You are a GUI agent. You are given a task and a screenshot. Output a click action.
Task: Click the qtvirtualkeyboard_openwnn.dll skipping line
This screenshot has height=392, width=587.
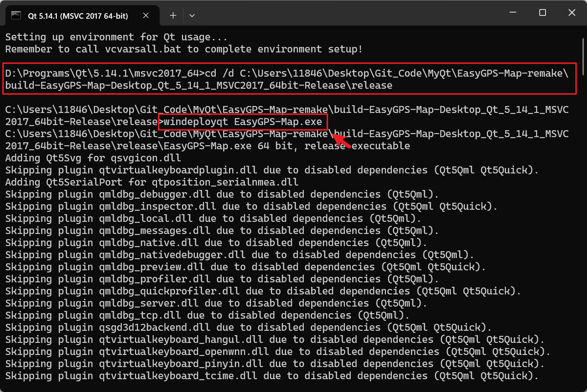pyautogui.click(x=278, y=352)
